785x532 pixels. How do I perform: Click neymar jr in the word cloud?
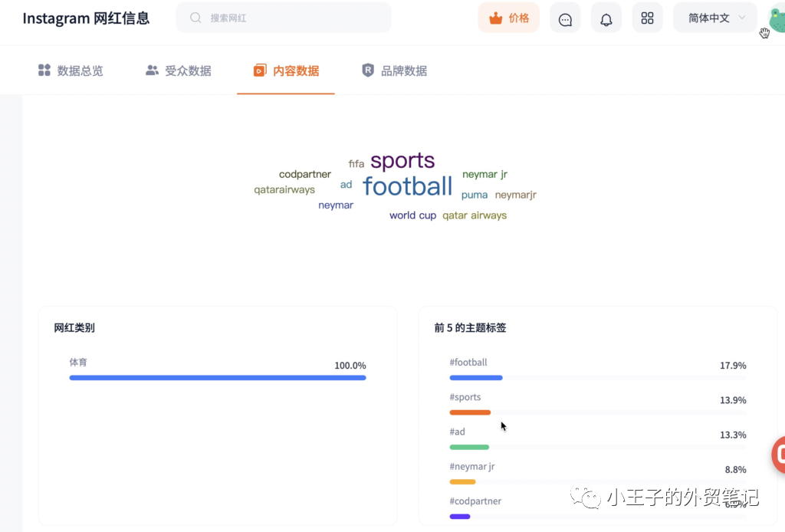484,174
